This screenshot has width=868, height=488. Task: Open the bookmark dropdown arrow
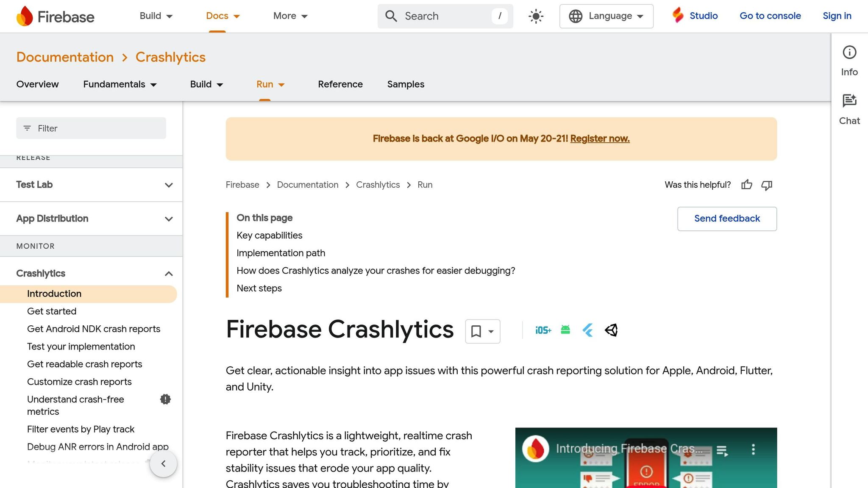tap(491, 331)
